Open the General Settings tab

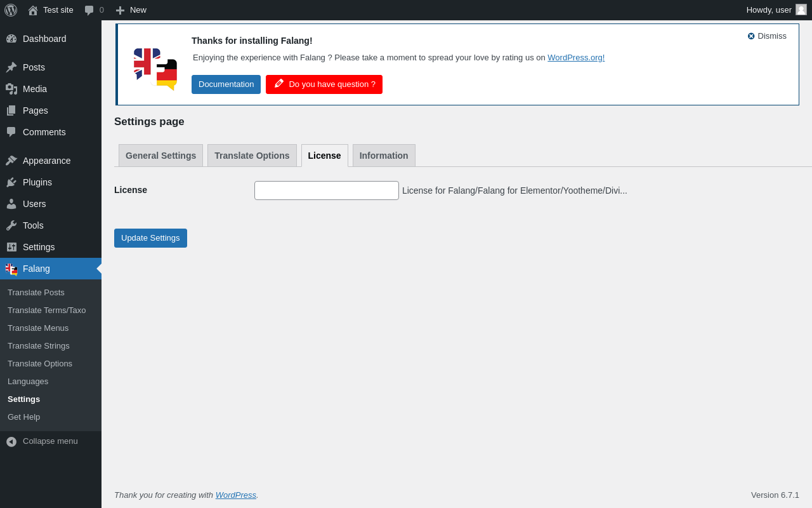[160, 156]
